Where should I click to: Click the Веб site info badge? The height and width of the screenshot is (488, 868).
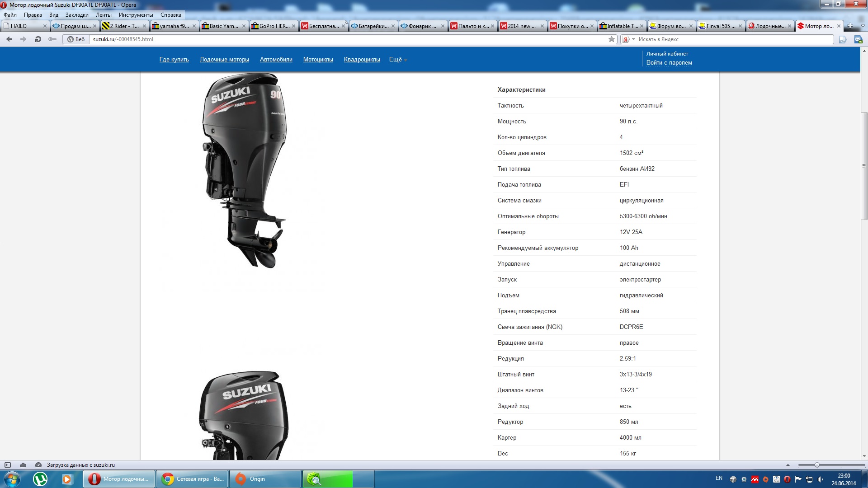pyautogui.click(x=75, y=39)
